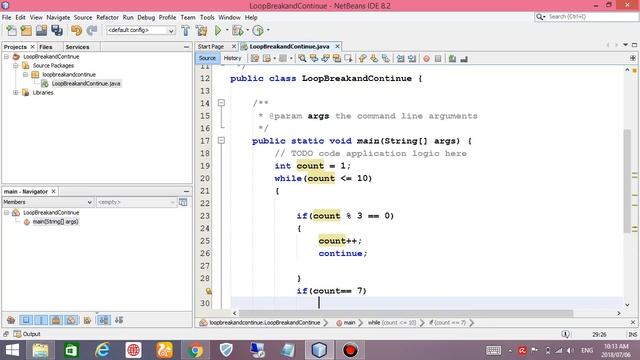Click the Output window icon

17,334
